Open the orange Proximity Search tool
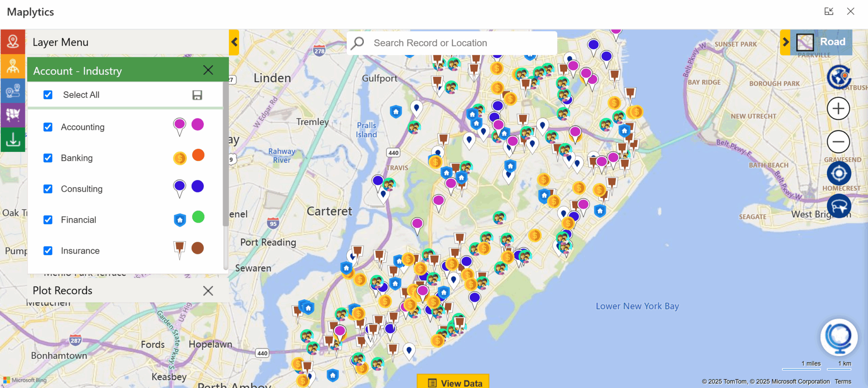Screen dimensions: 868x388 point(13,66)
